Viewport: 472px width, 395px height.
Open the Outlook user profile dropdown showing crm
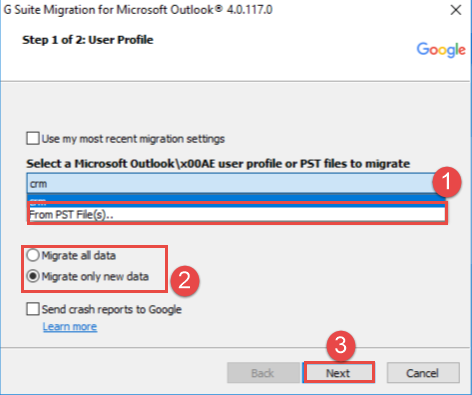(237, 183)
